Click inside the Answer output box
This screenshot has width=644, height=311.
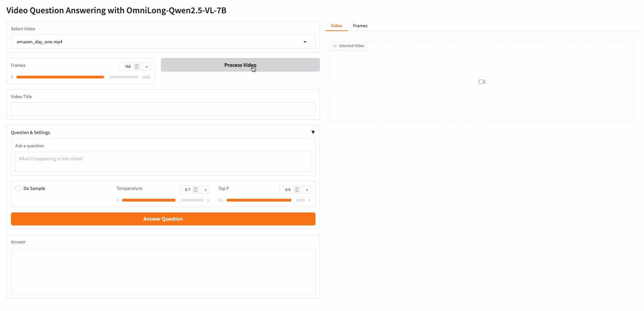click(x=163, y=271)
